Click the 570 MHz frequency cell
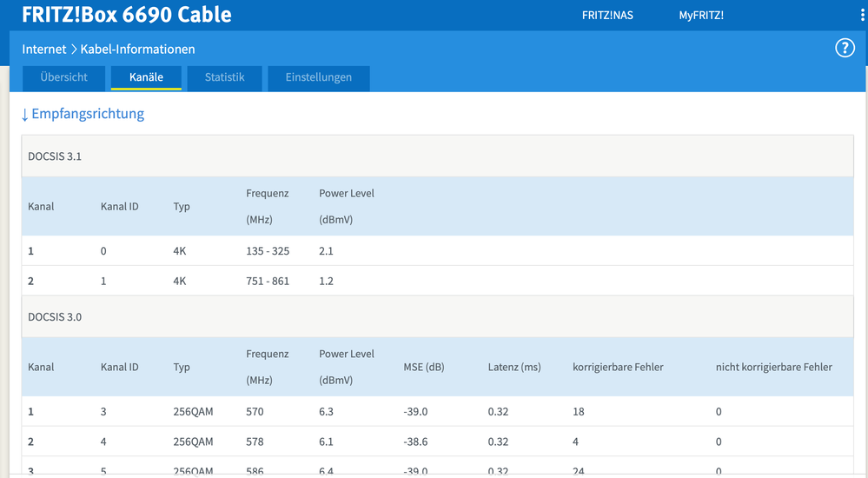The width and height of the screenshot is (868, 478). (x=255, y=412)
